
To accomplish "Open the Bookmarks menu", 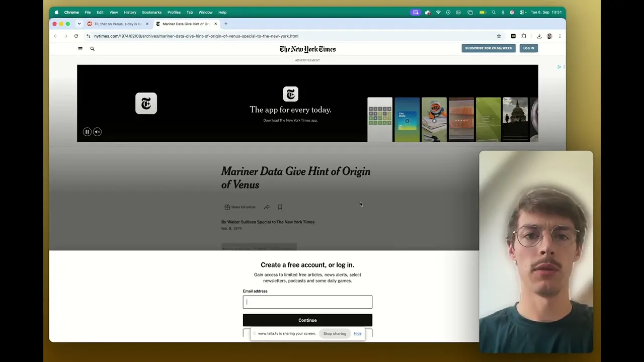I will click(152, 12).
